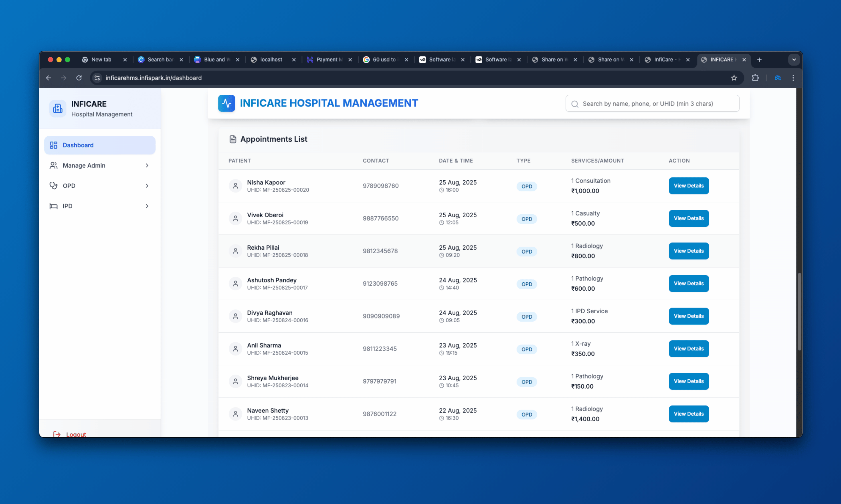Open the tab search dropdown arrow

(794, 60)
